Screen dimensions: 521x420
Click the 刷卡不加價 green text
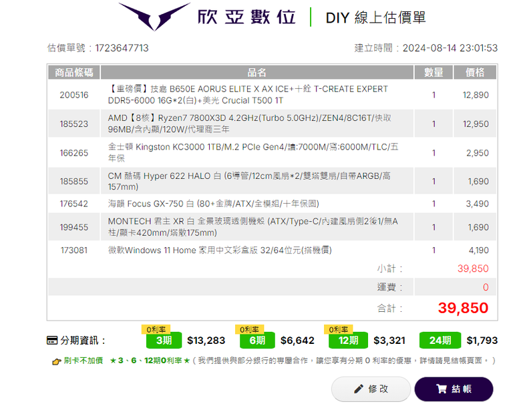(83, 361)
